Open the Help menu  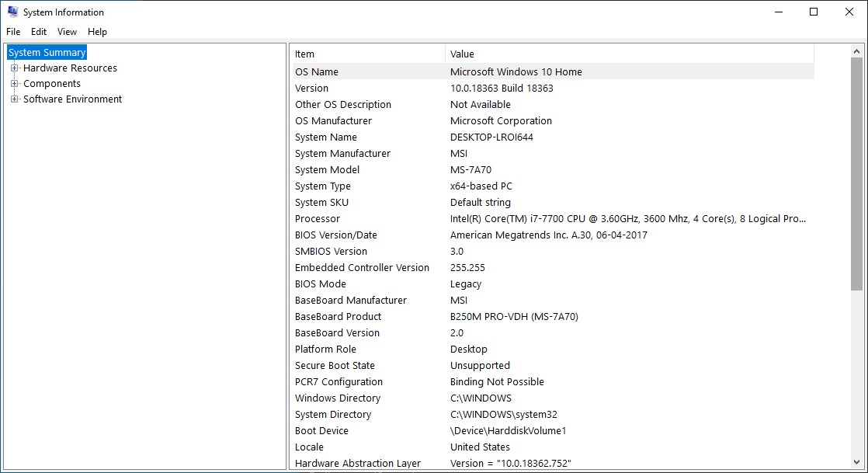click(x=97, y=32)
